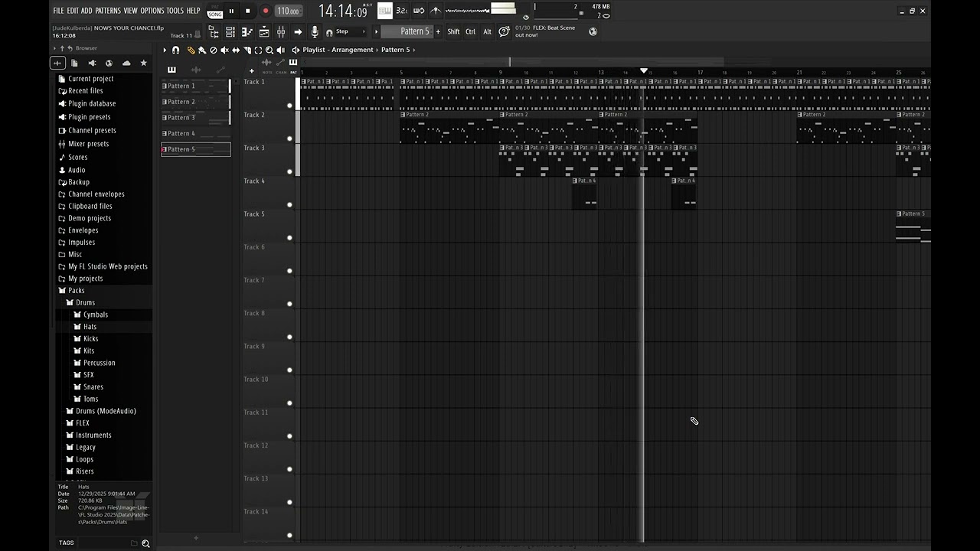Open the TOOLS menu
This screenshot has width=980, height=551.
[175, 11]
